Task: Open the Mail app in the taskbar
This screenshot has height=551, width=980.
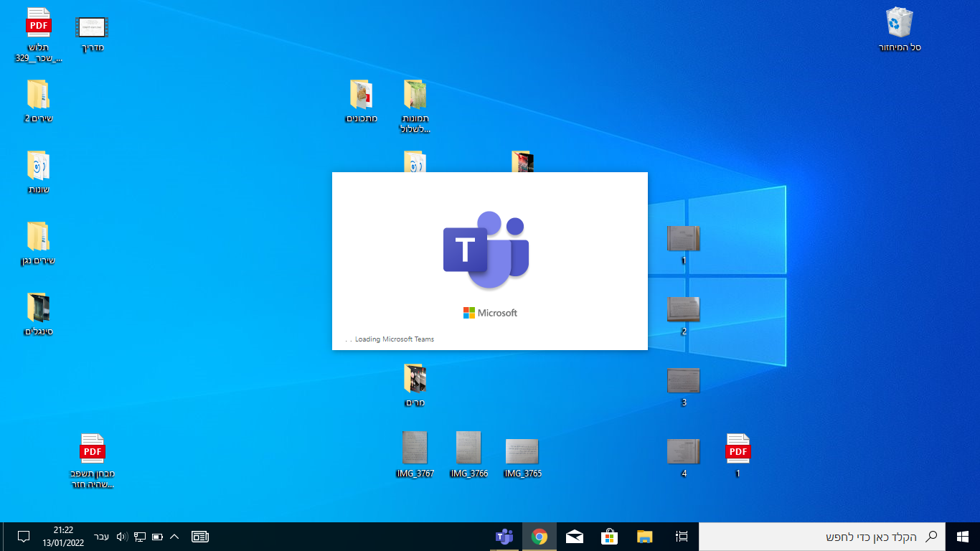Action: (575, 537)
